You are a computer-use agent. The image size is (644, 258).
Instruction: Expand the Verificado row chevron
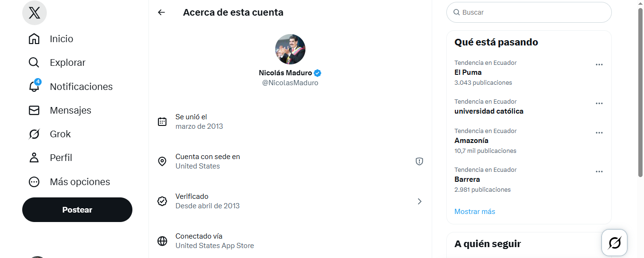(419, 201)
